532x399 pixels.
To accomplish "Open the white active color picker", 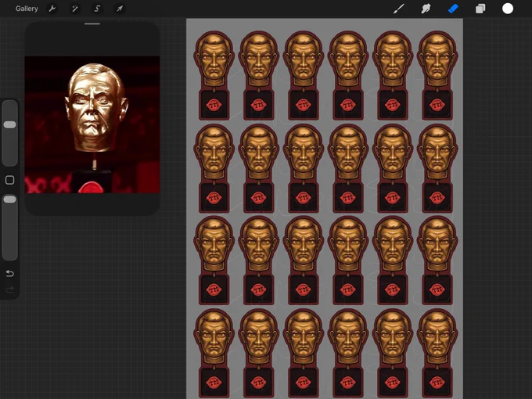I will (508, 9).
